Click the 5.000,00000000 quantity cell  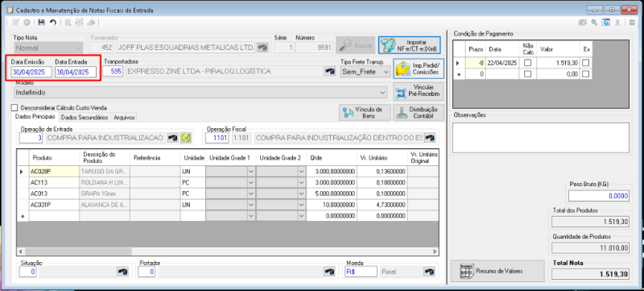[332, 193]
